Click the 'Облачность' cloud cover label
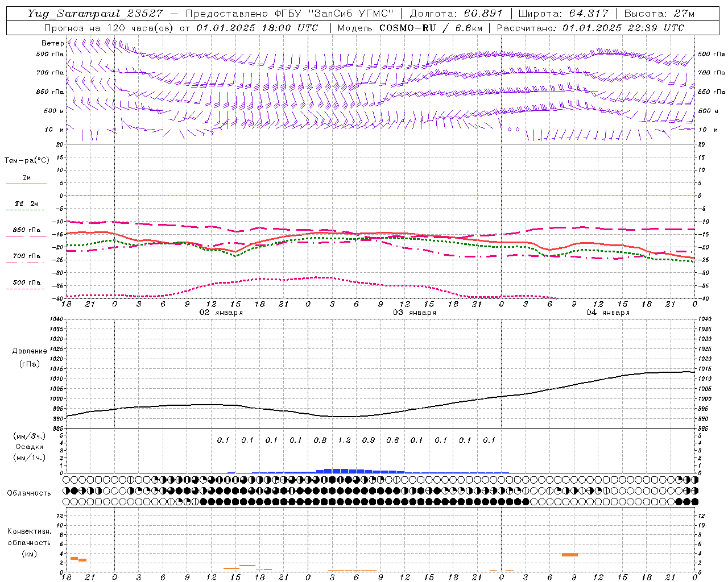The image size is (728, 582). [29, 493]
